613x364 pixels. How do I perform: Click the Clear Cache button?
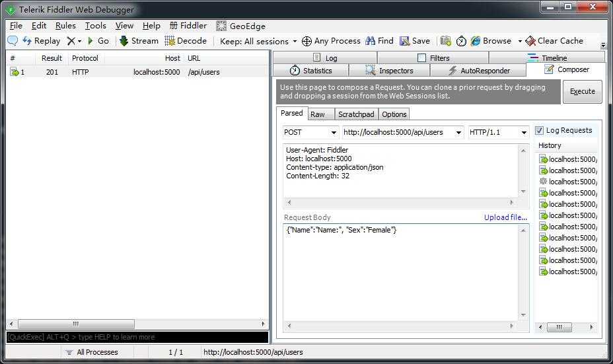pyautogui.click(x=554, y=41)
